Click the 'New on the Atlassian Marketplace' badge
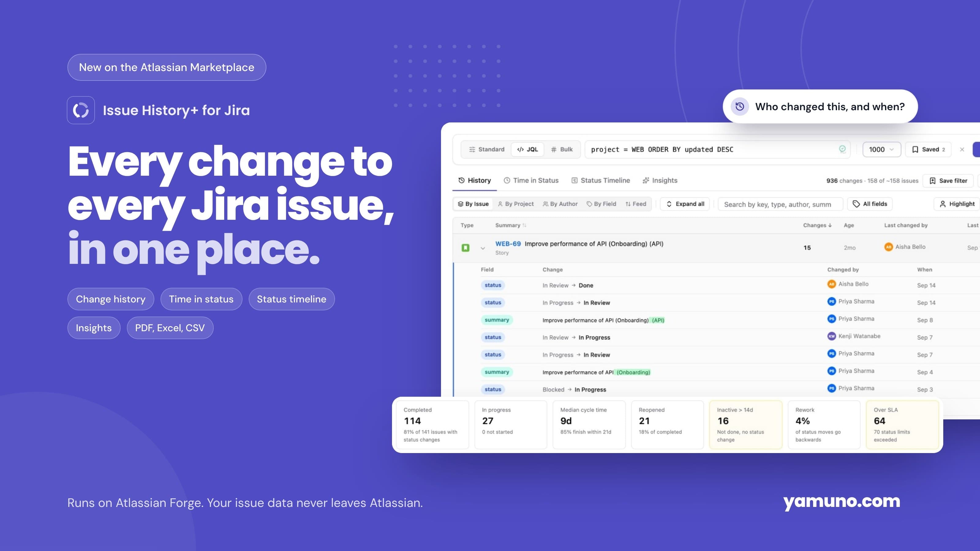This screenshot has height=551, width=980. pyautogui.click(x=167, y=67)
